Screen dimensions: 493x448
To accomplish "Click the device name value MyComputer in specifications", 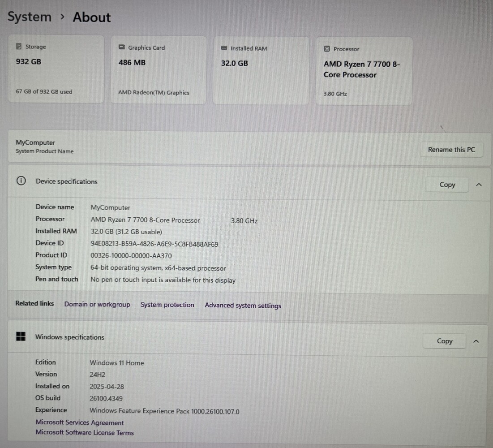I will [x=110, y=207].
